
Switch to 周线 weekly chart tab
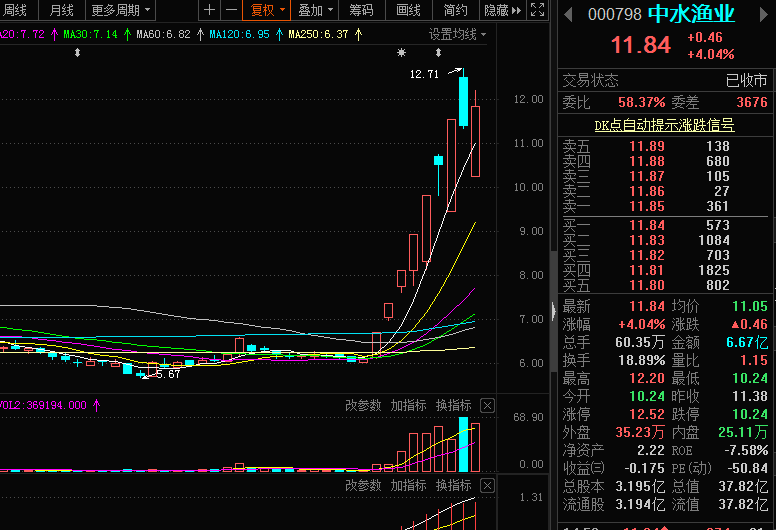click(x=14, y=10)
